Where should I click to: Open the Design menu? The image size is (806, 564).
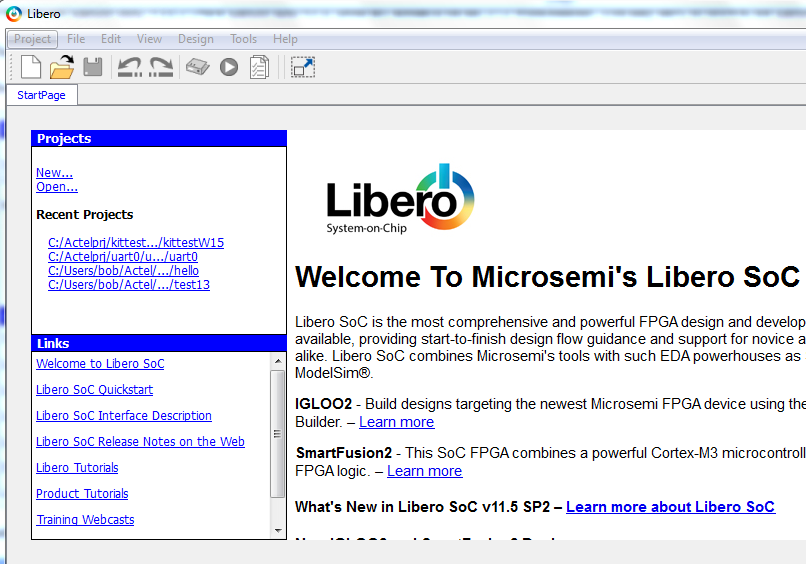[195, 39]
